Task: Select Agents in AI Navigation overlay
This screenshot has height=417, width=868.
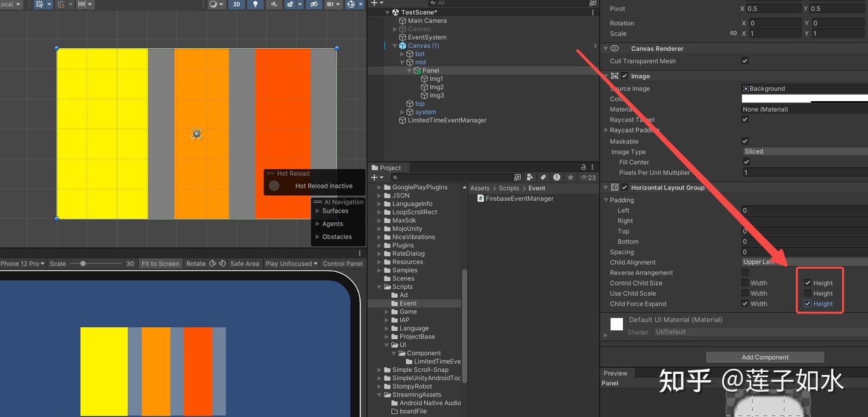Action: 333,224
